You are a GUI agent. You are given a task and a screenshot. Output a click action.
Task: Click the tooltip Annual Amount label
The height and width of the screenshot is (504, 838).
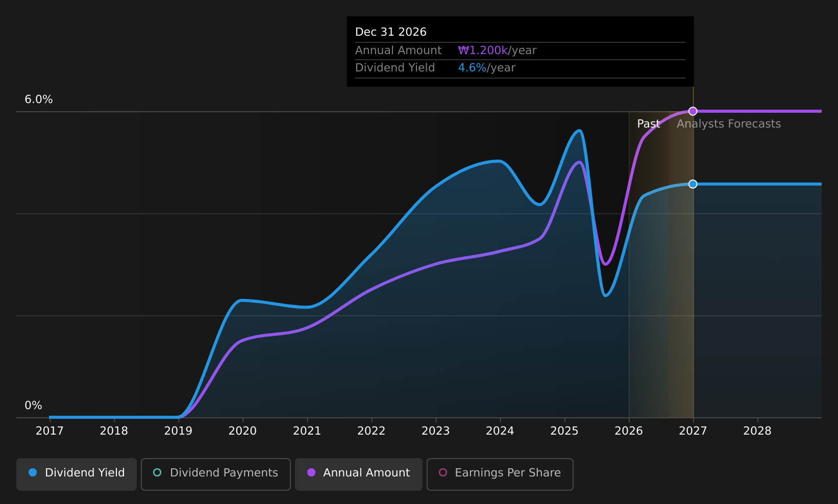(x=398, y=51)
